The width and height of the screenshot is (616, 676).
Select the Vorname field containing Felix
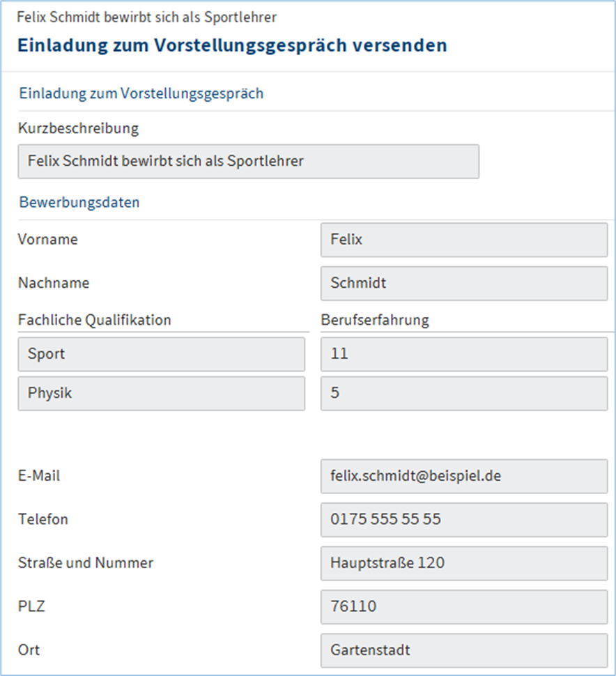[463, 240]
